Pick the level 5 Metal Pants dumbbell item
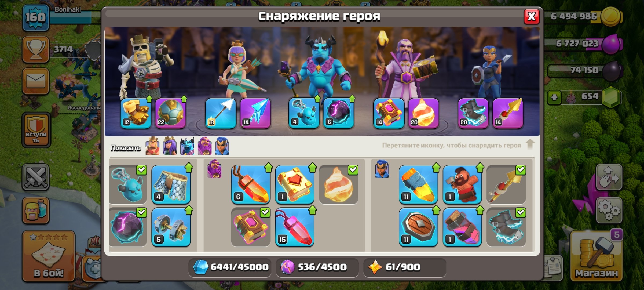Image resolution: width=644 pixels, height=290 pixels. click(x=171, y=227)
